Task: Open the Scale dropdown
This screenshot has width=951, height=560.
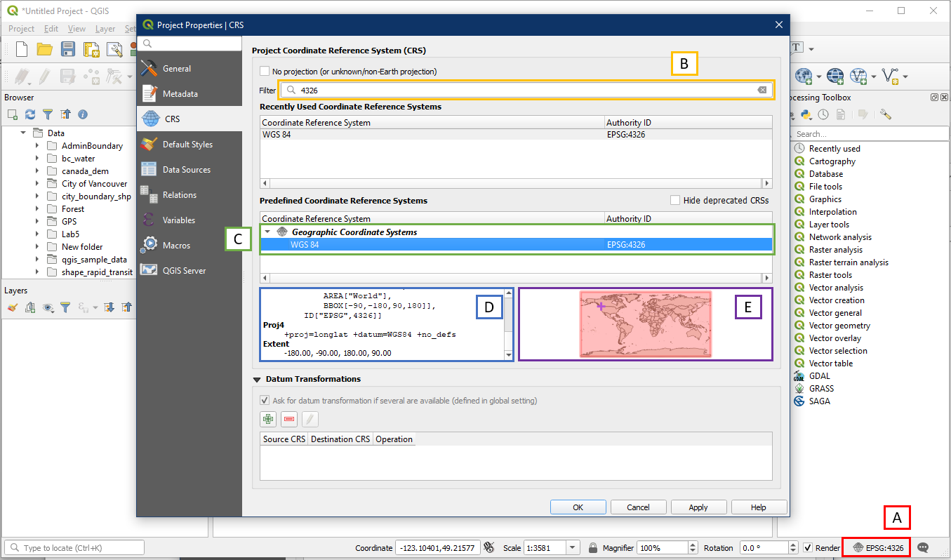Action: pyautogui.click(x=573, y=548)
